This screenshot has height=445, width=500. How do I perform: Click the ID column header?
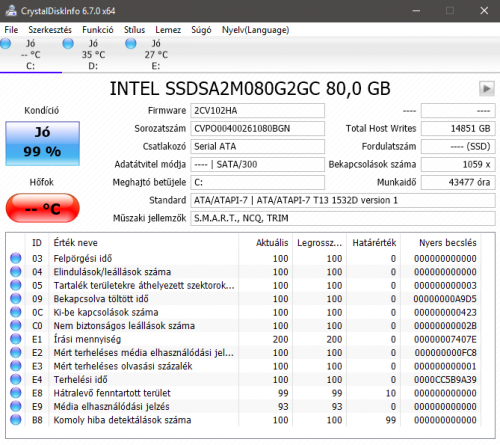[x=37, y=243]
